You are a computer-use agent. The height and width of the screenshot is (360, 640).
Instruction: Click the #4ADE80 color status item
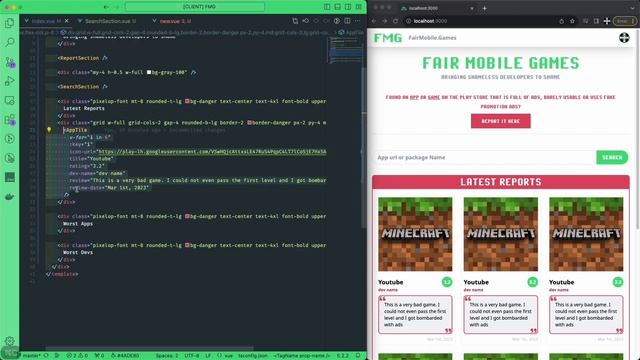point(126,356)
